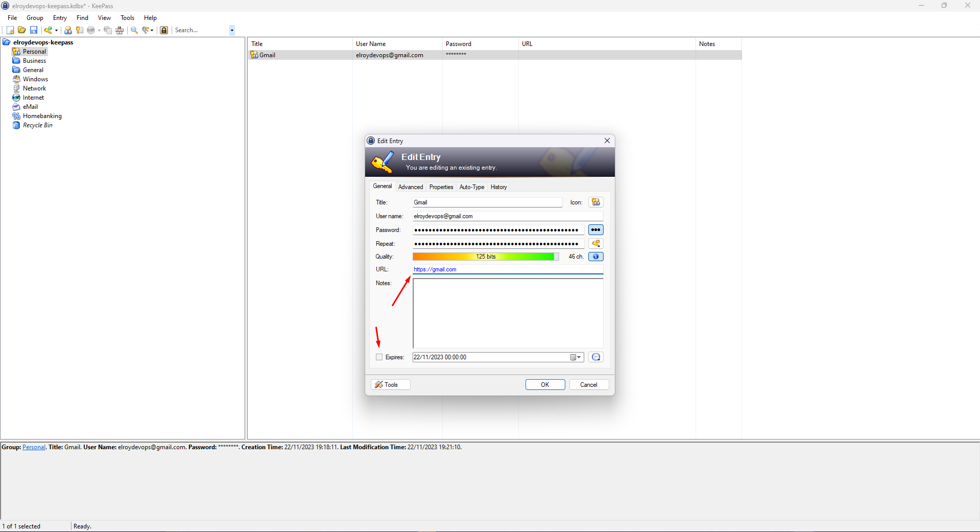
Task: Click into the Repeat password field
Action: click(x=498, y=244)
